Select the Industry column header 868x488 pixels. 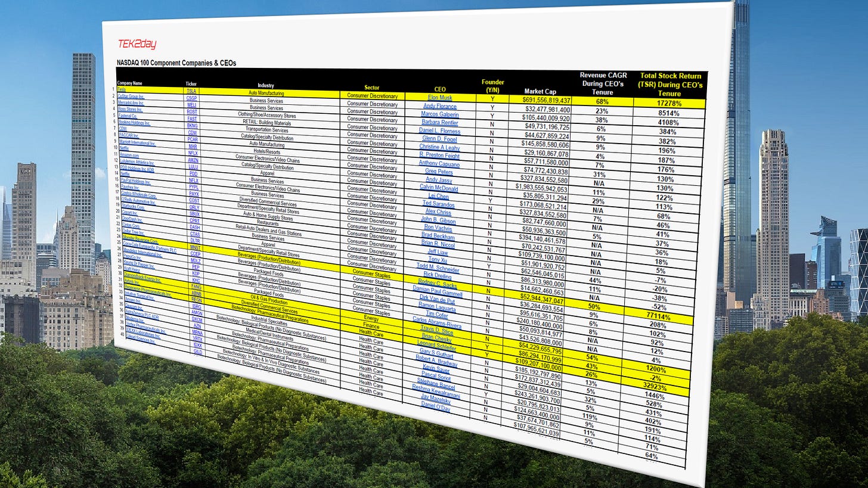(x=266, y=86)
